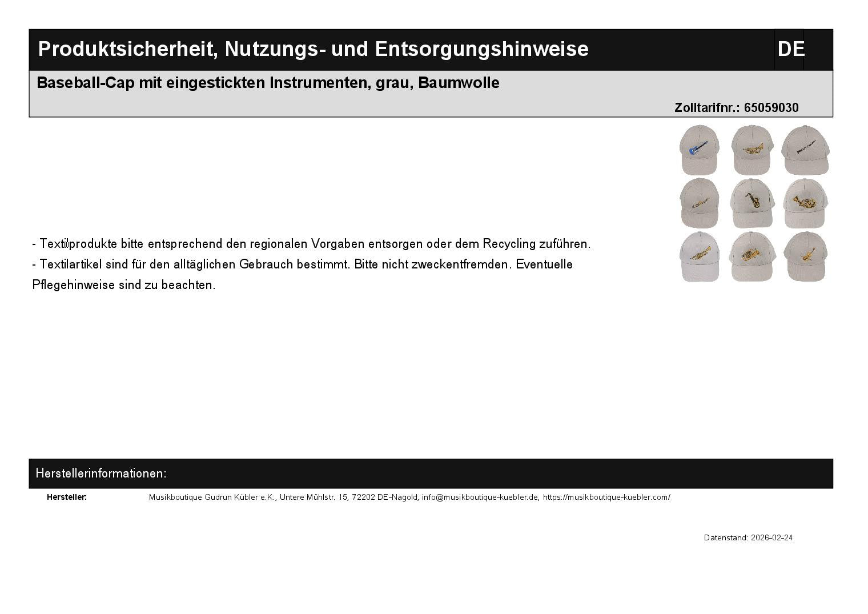Click the Textilprodukte recycling notice line
Viewport: 868px width, 614px height.
311,244
